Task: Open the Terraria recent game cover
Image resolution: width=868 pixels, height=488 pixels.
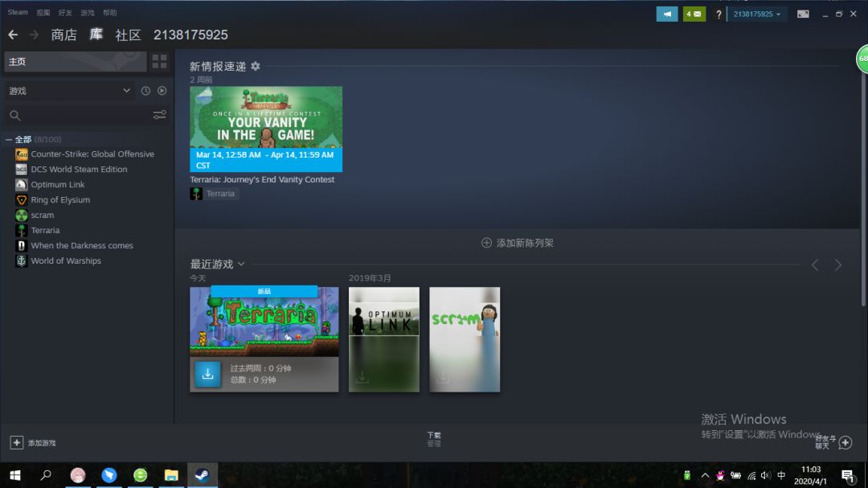Action: tap(264, 322)
